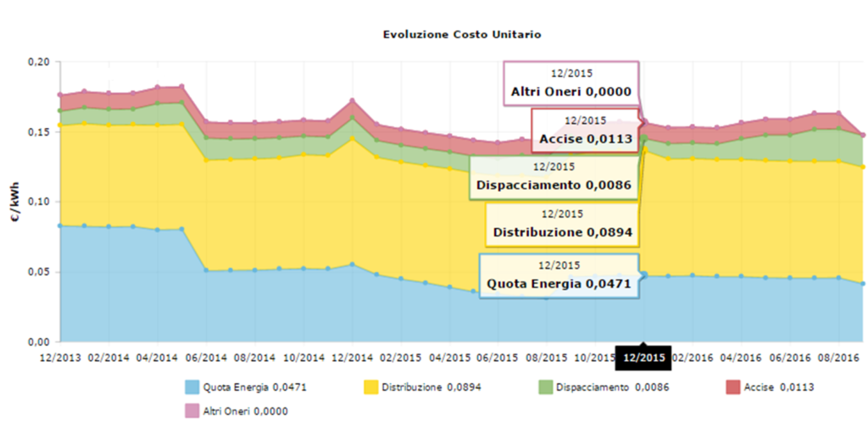Click the green Dispacciamento legend swatch
Viewport: 868px width, 434px height.
[545, 387]
